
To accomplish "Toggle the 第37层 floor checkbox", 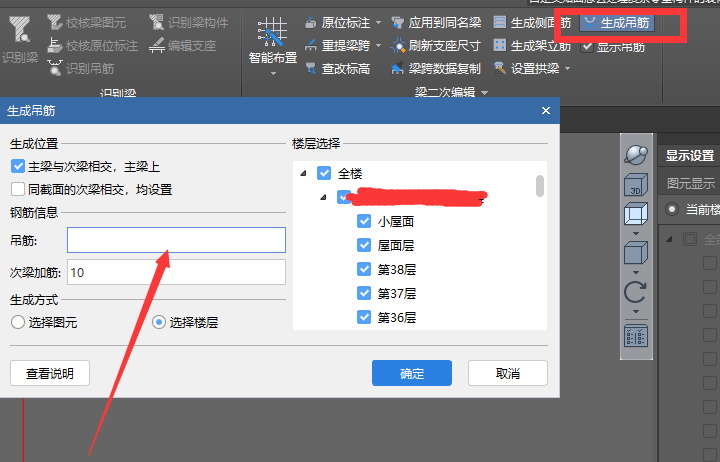I will pos(364,293).
